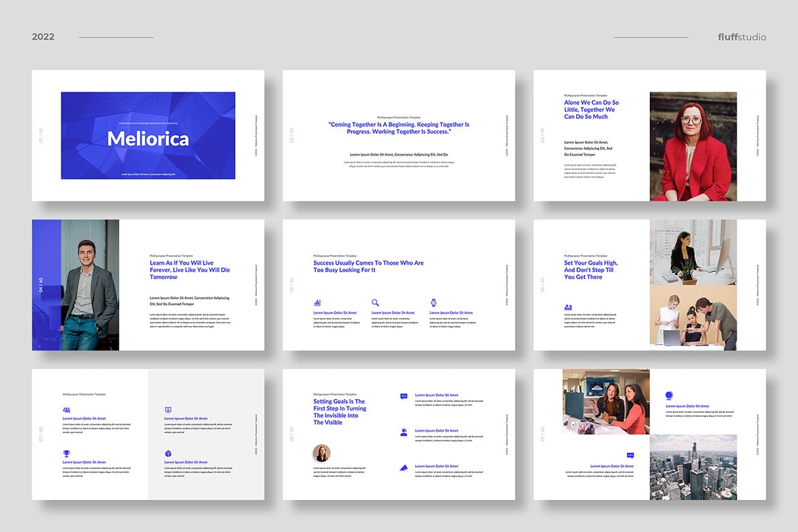Screen dimensions: 798x532
Task: Click the city skyline photo on slide 09
Action: [693, 467]
